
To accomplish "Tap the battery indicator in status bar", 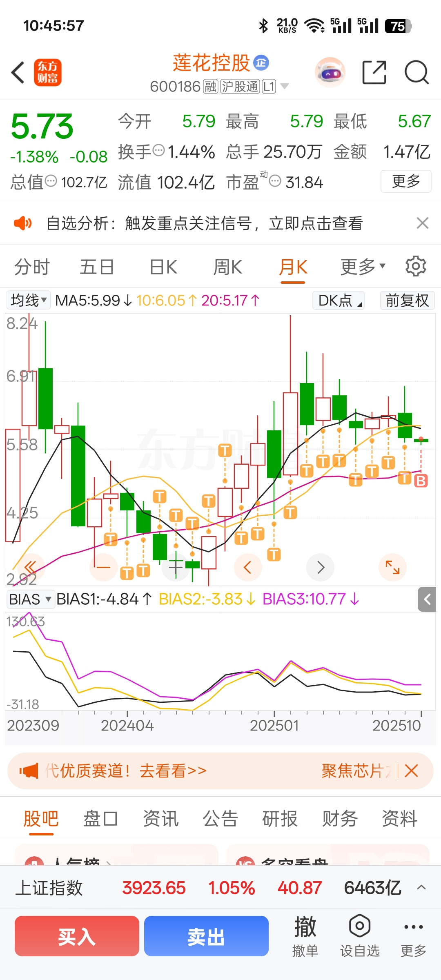I will (398, 26).
